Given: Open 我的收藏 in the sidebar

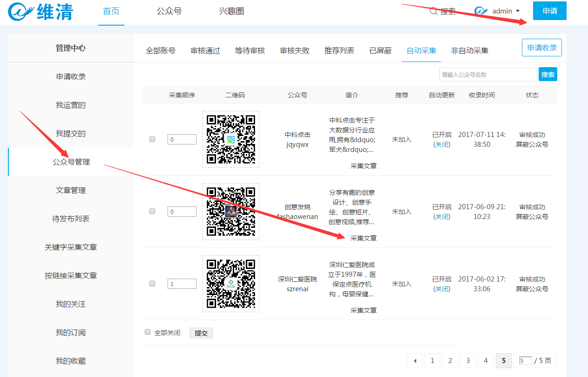Looking at the screenshot, I should click(x=71, y=361).
